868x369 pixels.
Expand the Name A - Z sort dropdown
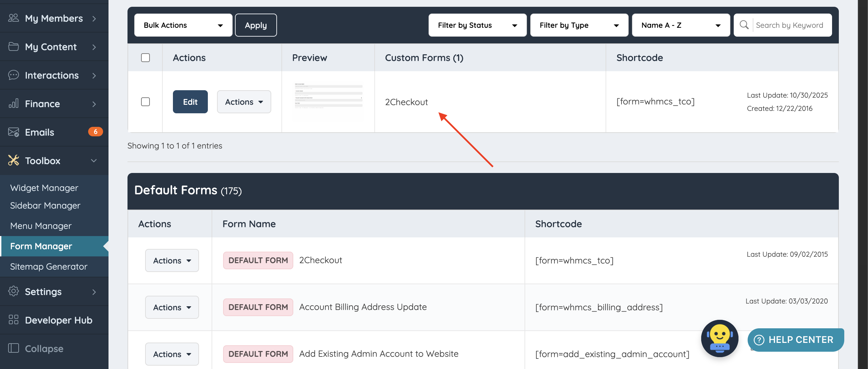pos(680,25)
